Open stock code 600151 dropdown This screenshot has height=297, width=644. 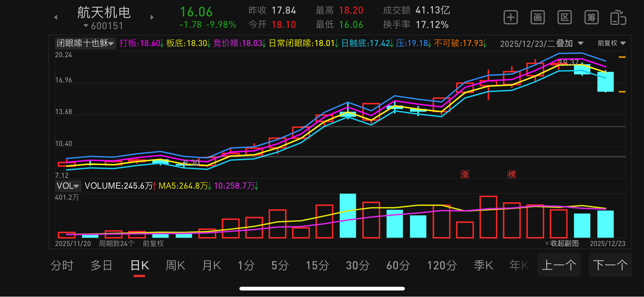[x=104, y=26]
